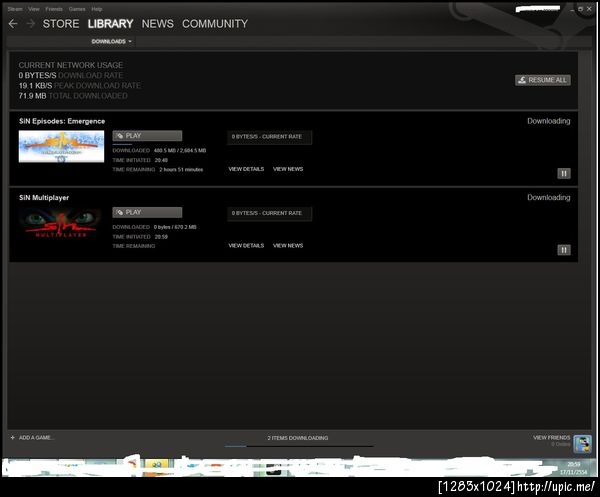Click the Downloading status of SiN Episodes
600x497 pixels.
549,121
